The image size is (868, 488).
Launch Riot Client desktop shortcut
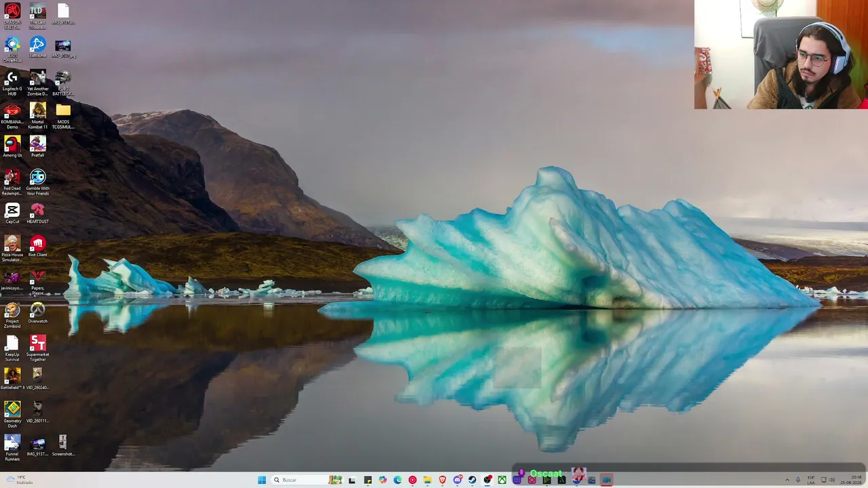[37, 246]
